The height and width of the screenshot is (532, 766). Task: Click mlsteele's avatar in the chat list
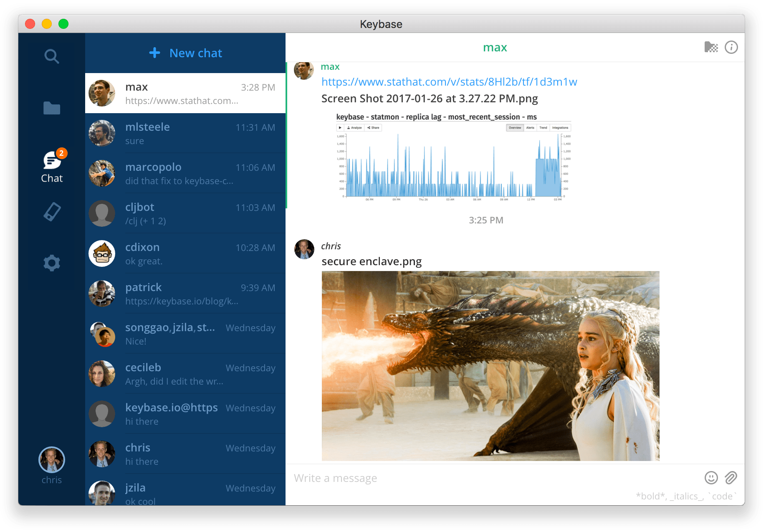pos(102,133)
